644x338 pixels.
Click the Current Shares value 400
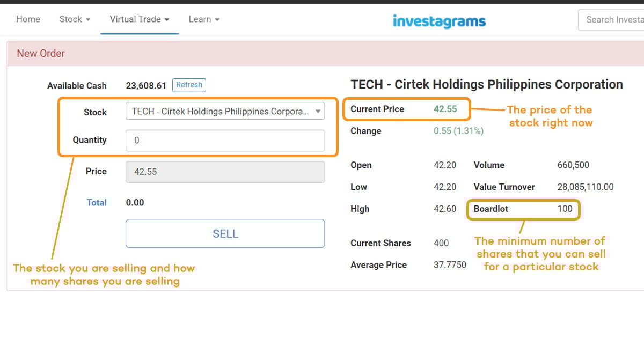[x=441, y=243]
